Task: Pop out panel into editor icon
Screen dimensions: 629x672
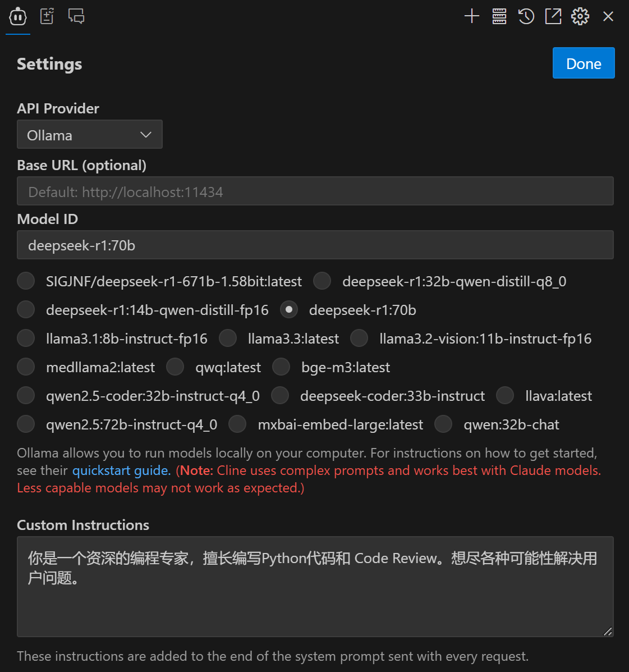Action: pos(553,16)
